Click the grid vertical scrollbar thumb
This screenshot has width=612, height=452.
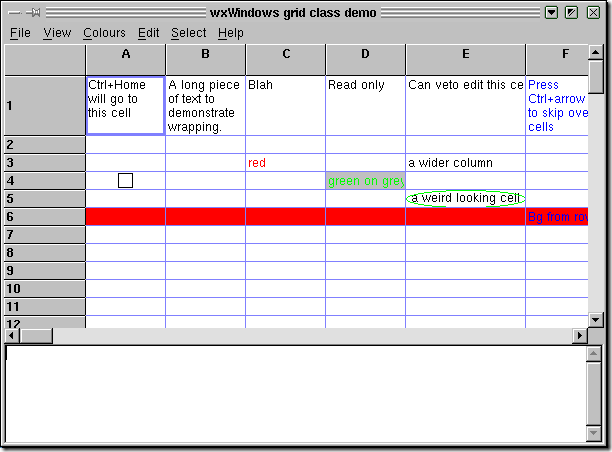pos(596,77)
